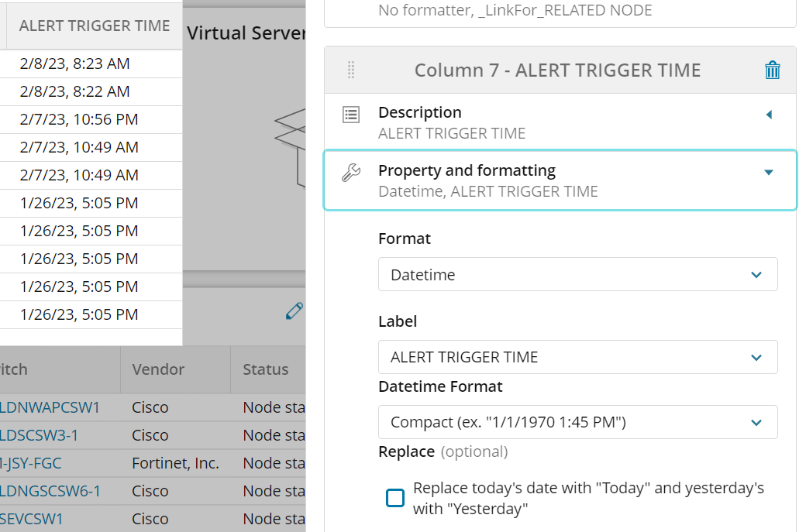The width and height of the screenshot is (806, 532).
Task: Click the pencil edit icon
Action: point(294,311)
